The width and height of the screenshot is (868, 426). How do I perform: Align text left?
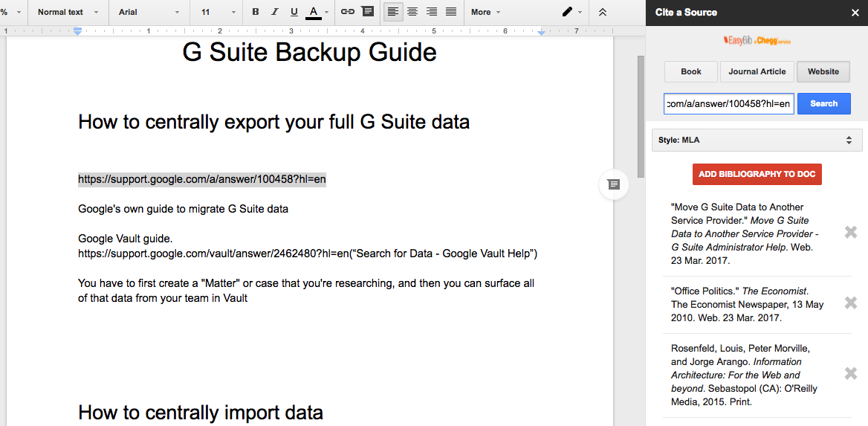click(393, 12)
